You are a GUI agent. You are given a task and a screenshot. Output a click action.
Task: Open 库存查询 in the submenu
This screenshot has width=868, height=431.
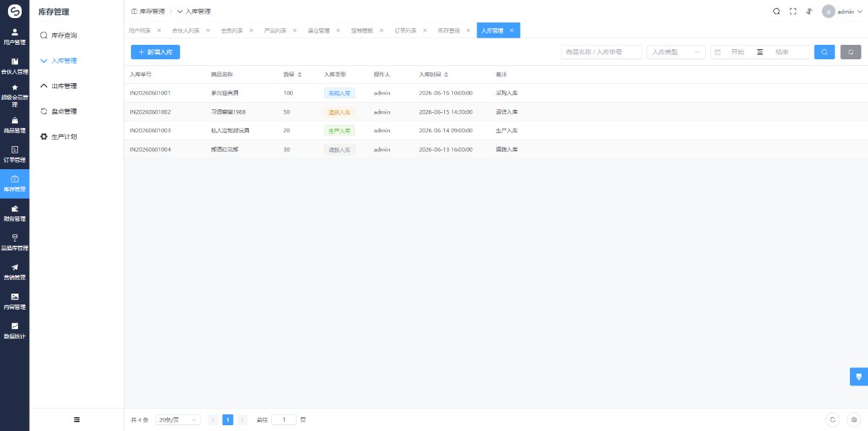coord(77,35)
